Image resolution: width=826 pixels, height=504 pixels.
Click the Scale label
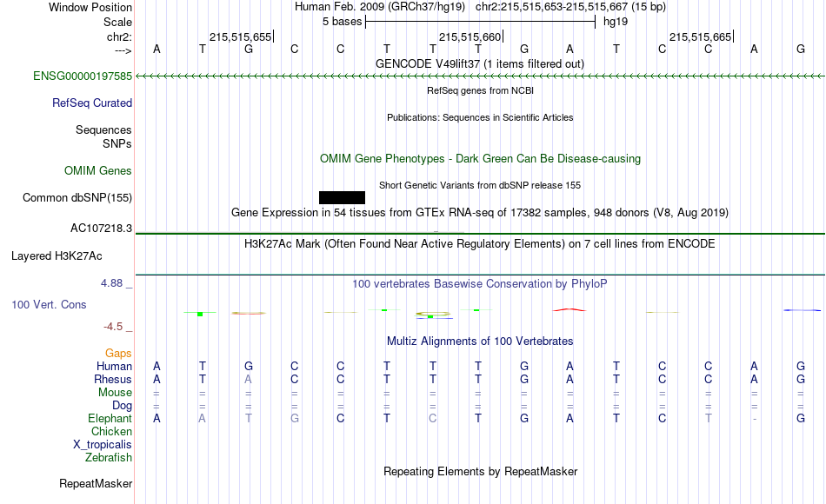[x=117, y=22]
